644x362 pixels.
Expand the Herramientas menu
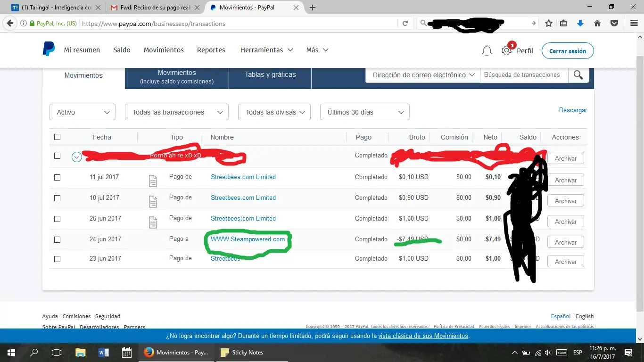pyautogui.click(x=266, y=50)
